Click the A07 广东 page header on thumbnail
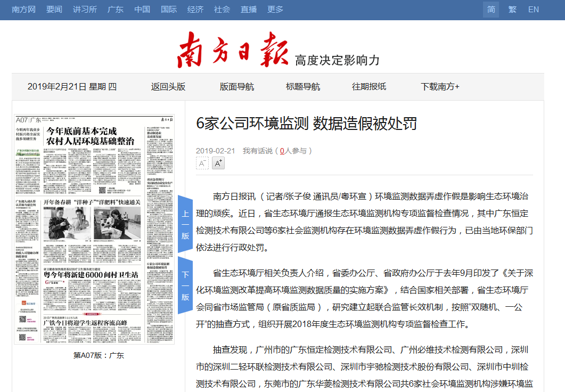Image resolution: width=565 pixels, height=392 pixels. pyautogui.click(x=28, y=120)
